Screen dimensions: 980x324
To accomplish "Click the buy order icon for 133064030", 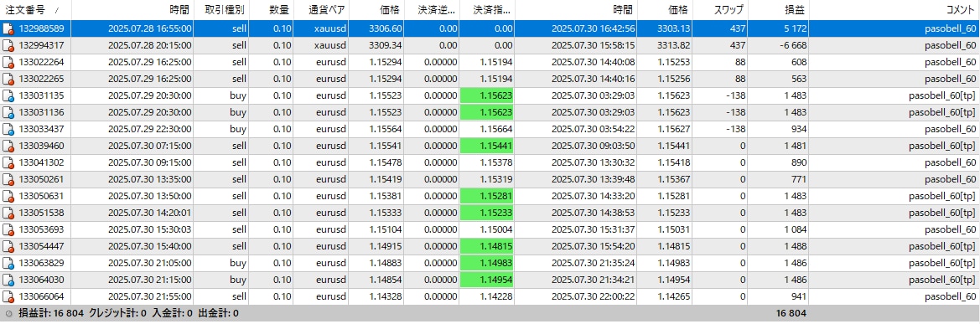I will click(x=8, y=280).
